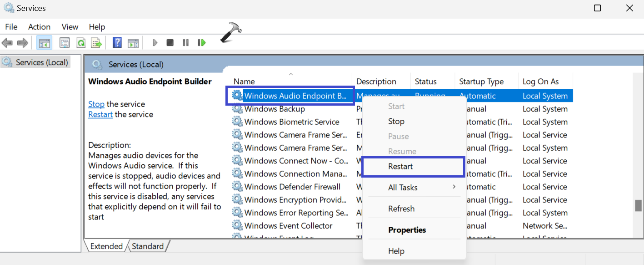The image size is (644, 265).
Task: Click the 'Restart' the service link
Action: (100, 114)
